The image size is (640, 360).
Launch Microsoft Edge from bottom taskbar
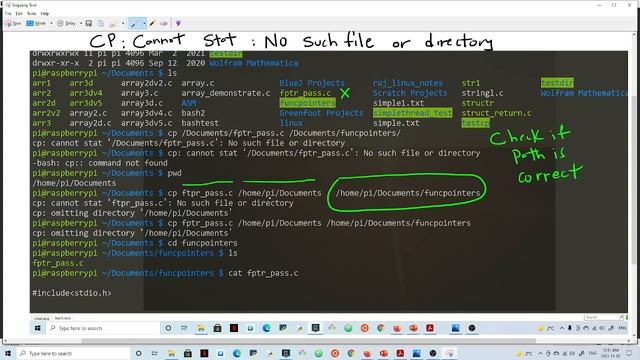(x=237, y=353)
